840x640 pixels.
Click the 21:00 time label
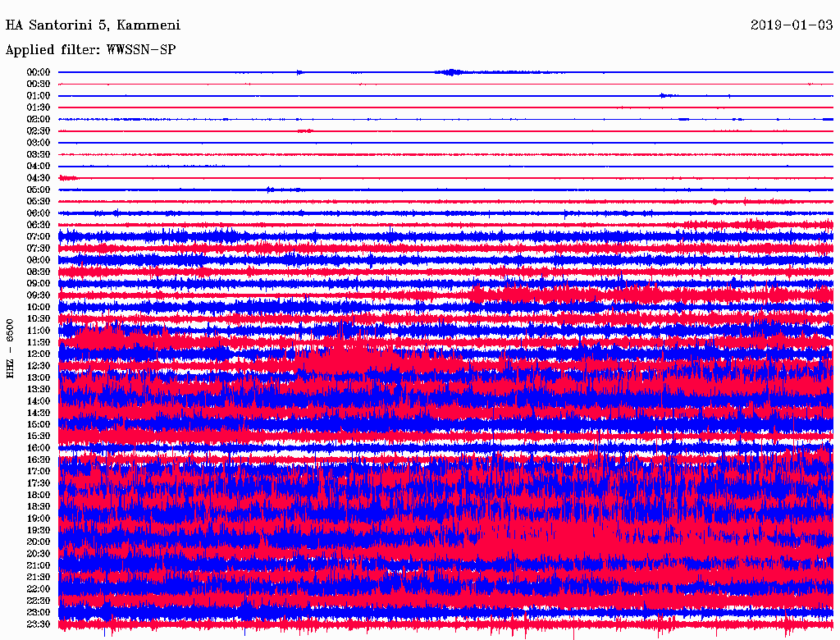point(39,566)
